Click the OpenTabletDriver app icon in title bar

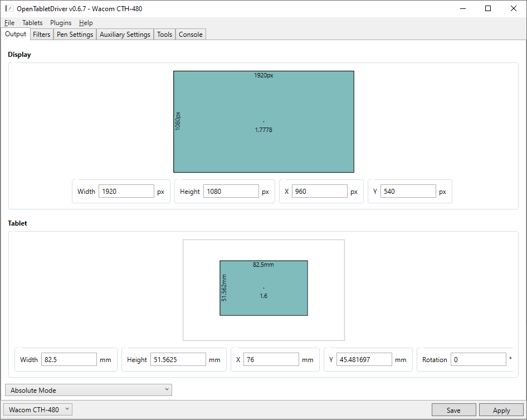9,8
